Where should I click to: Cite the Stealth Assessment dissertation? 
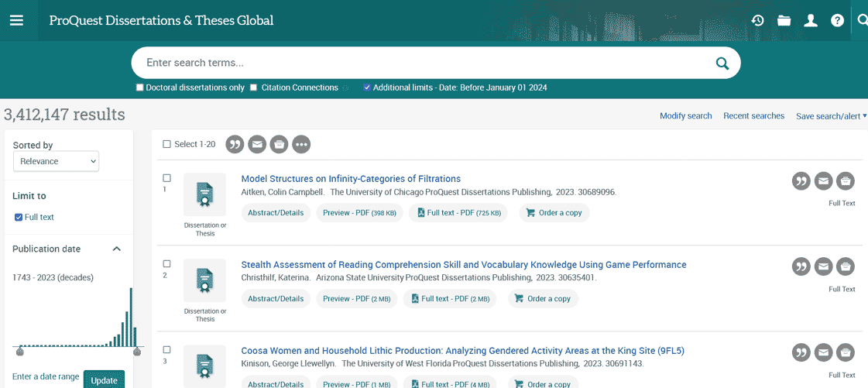[801, 266]
